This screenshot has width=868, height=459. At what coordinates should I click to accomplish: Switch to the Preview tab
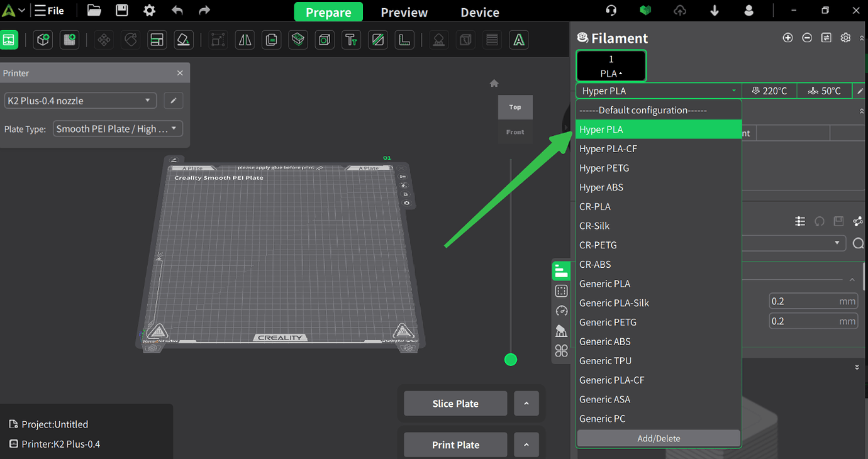403,12
